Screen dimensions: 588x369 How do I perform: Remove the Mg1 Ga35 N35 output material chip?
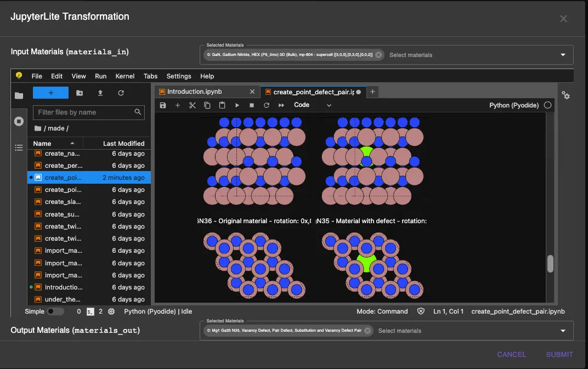click(367, 331)
